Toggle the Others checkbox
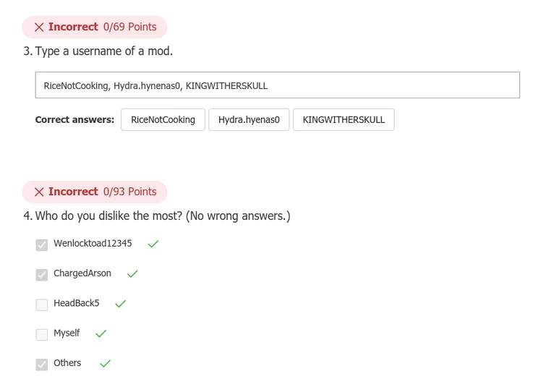 pos(42,364)
